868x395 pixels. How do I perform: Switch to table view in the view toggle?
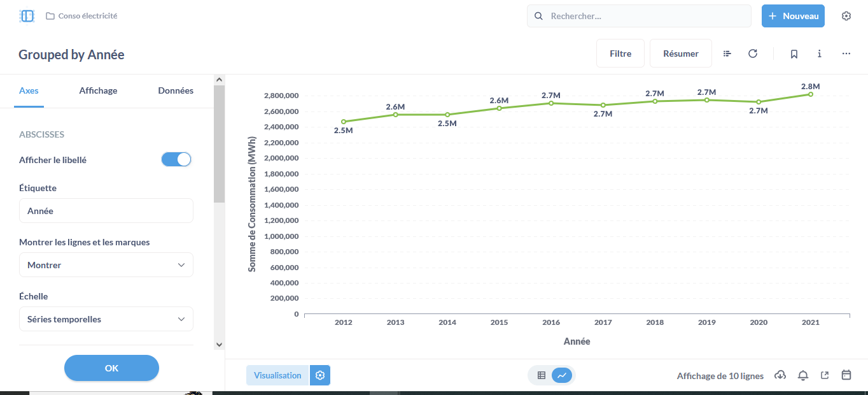click(x=542, y=375)
